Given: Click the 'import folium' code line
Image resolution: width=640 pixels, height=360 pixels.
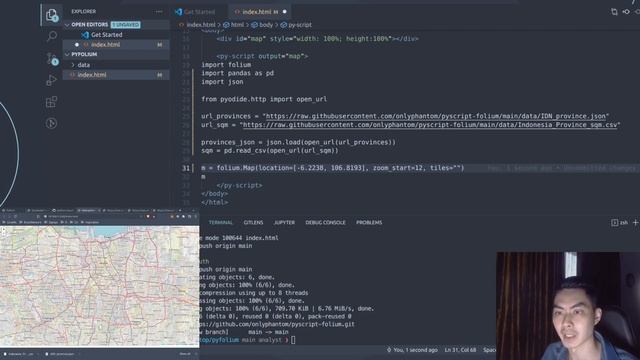Looking at the screenshot, I should pyautogui.click(x=226, y=65).
